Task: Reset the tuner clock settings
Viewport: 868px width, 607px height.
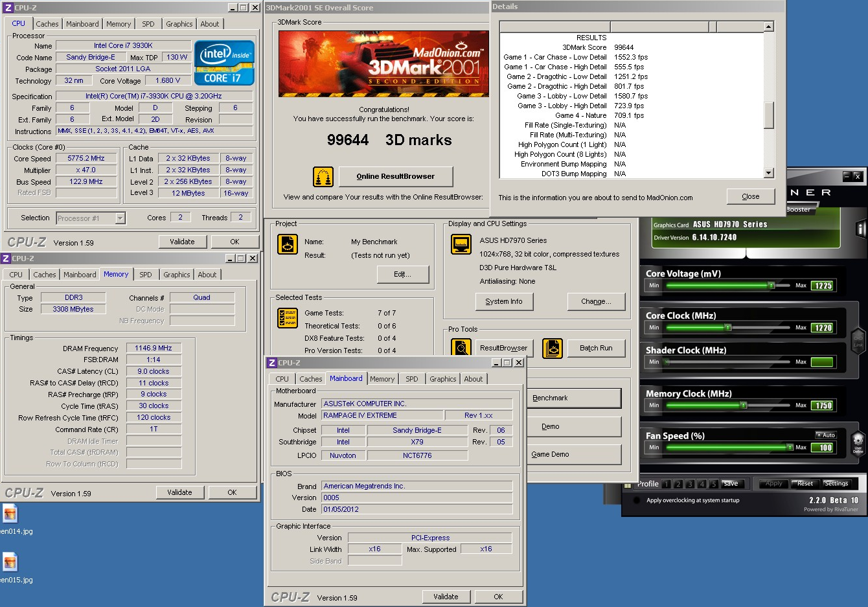Action: 805,483
